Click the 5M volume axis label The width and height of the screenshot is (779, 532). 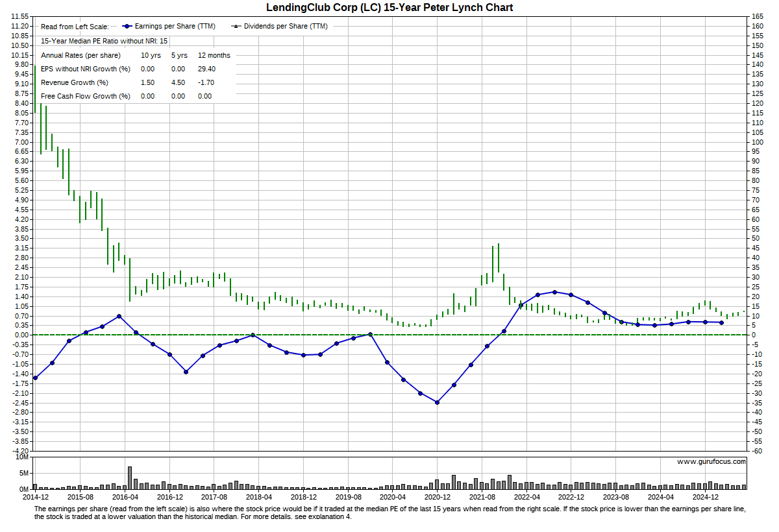[x=23, y=473]
